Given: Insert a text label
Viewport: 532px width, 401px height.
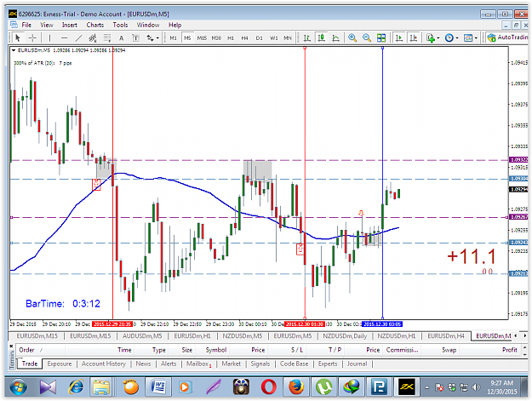Looking at the screenshot, I should point(135,38).
